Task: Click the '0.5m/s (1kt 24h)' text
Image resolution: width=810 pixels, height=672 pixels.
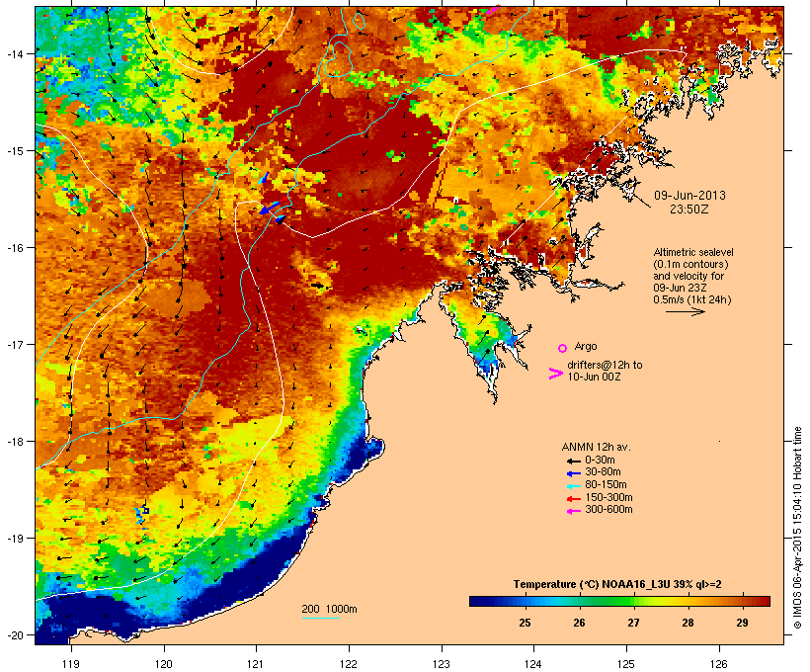Action: click(692, 299)
